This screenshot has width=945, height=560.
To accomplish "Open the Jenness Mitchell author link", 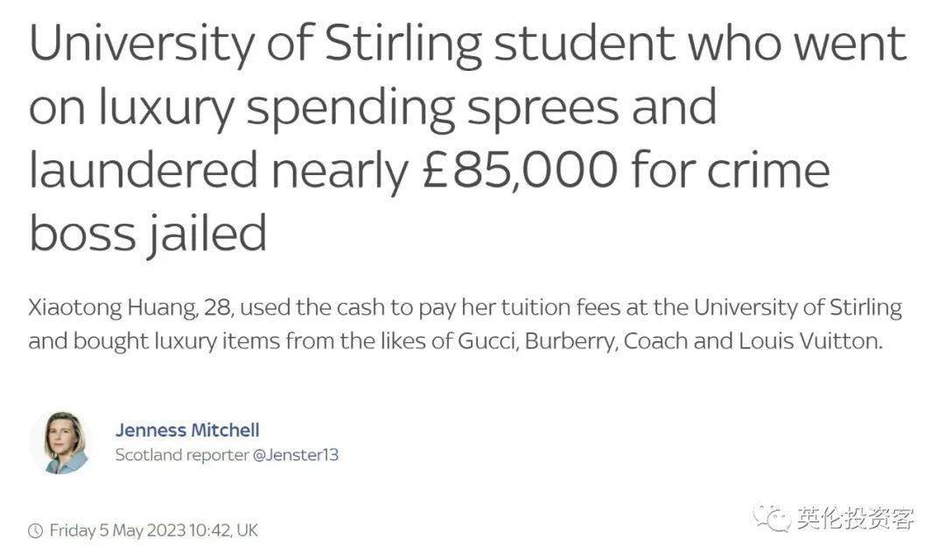I will (187, 430).
